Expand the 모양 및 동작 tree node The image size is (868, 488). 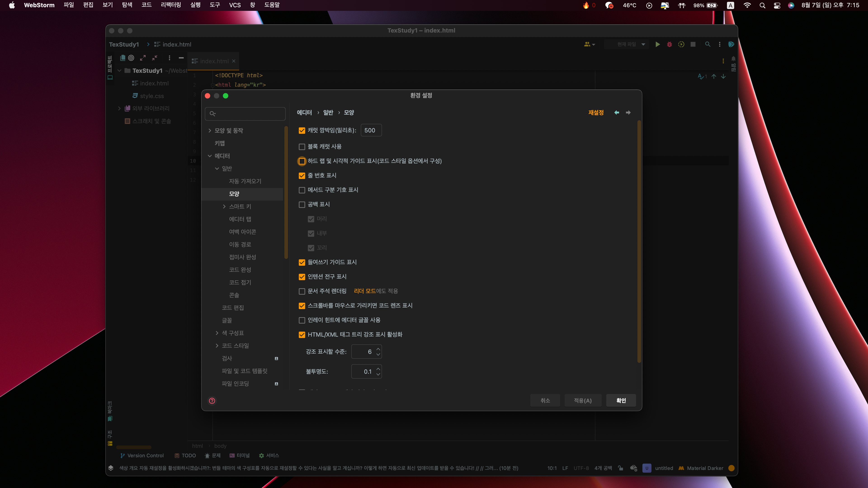(x=210, y=131)
